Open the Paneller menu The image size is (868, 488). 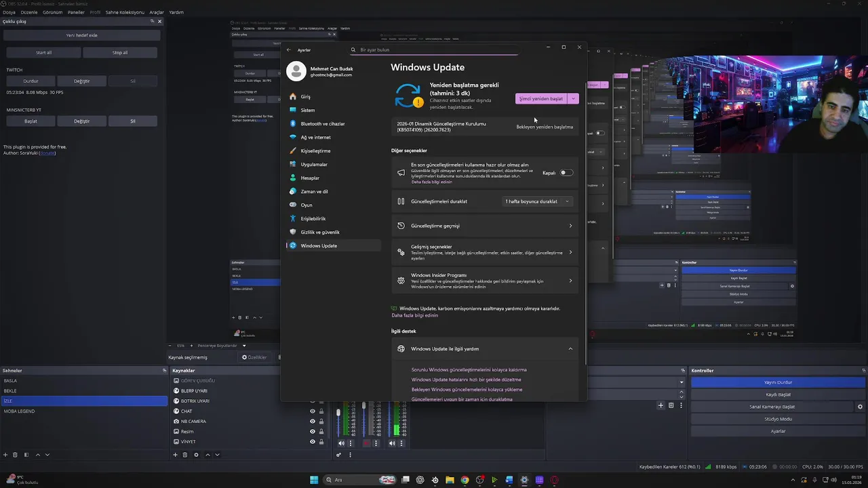pyautogui.click(x=76, y=12)
